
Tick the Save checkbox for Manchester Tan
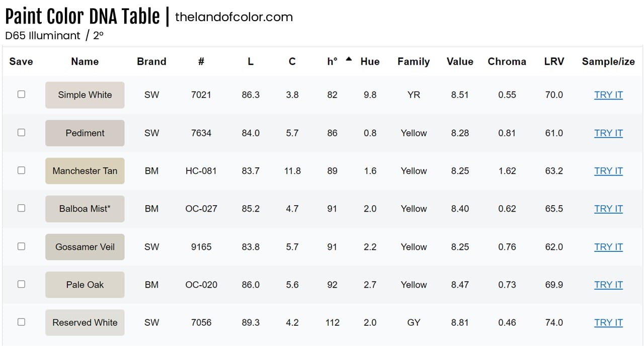[x=21, y=170]
